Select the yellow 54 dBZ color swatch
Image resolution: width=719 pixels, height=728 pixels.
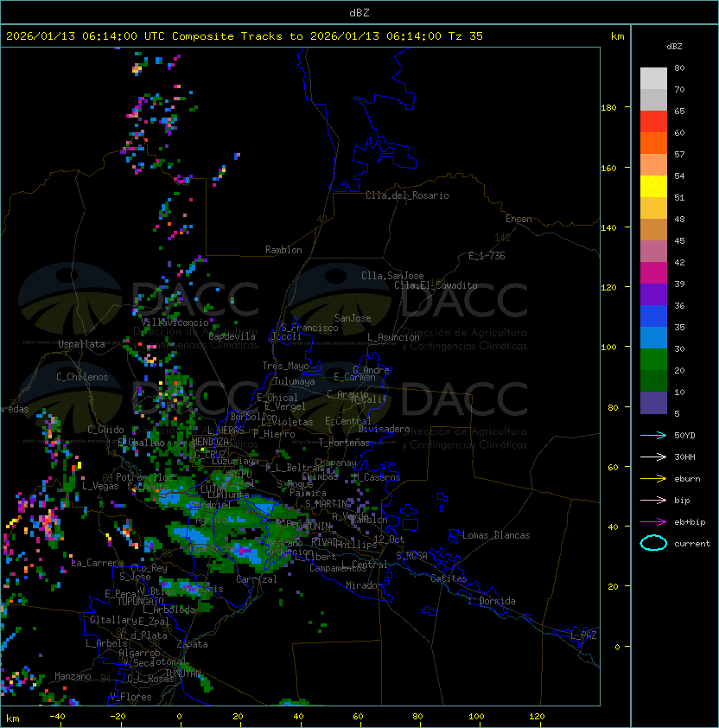click(653, 187)
